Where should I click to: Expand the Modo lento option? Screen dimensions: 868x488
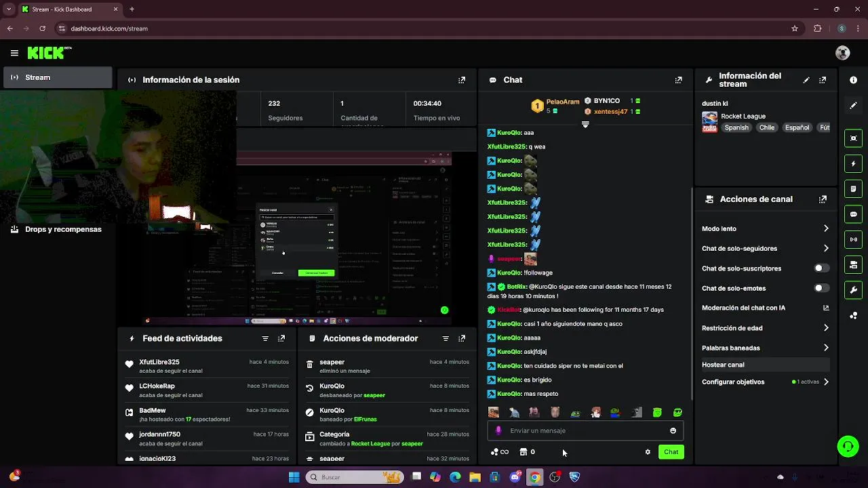pyautogui.click(x=826, y=228)
